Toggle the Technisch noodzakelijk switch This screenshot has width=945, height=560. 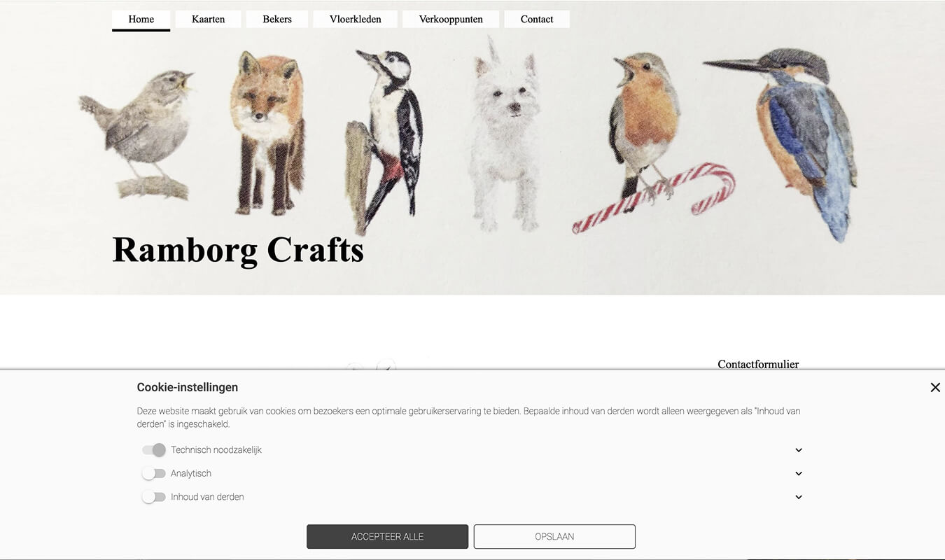pos(154,450)
